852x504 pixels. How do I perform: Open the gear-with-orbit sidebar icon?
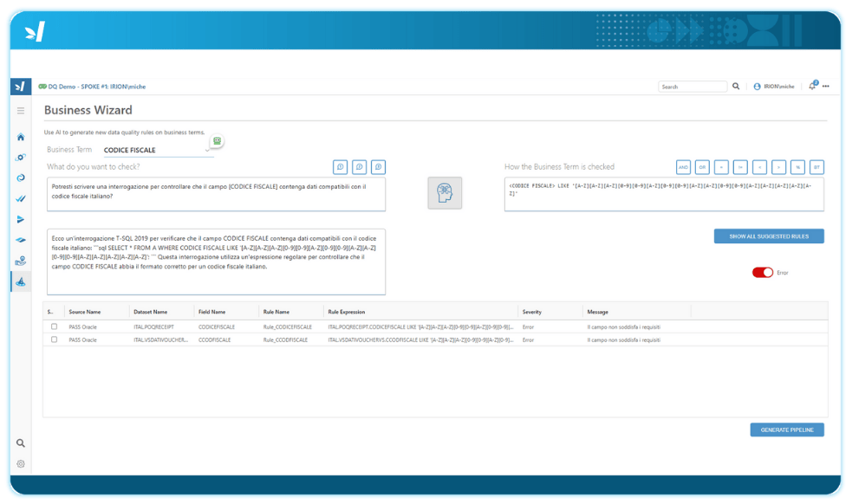21,158
